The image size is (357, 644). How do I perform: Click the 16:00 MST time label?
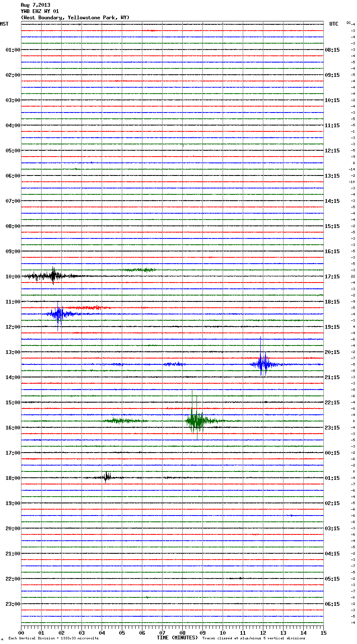[x=13, y=428]
